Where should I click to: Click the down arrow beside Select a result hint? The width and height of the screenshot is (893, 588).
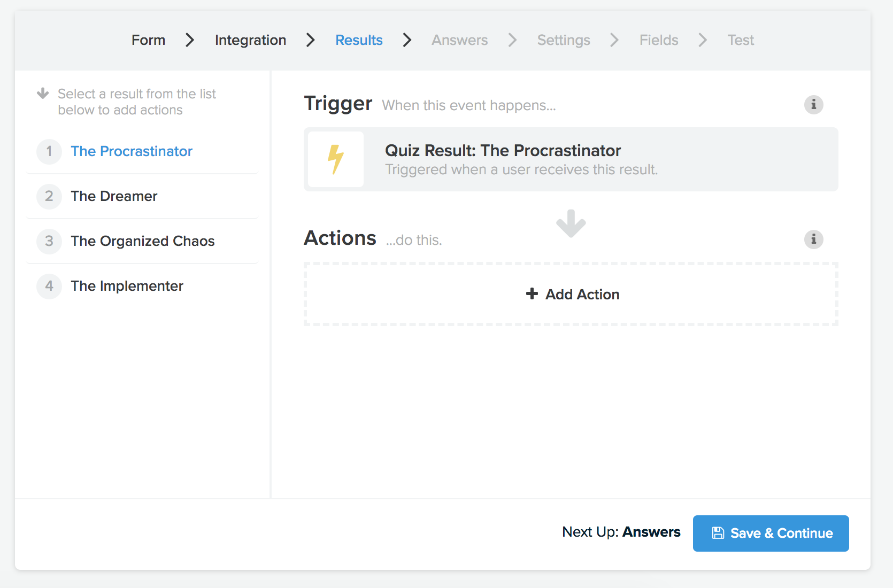click(x=43, y=94)
